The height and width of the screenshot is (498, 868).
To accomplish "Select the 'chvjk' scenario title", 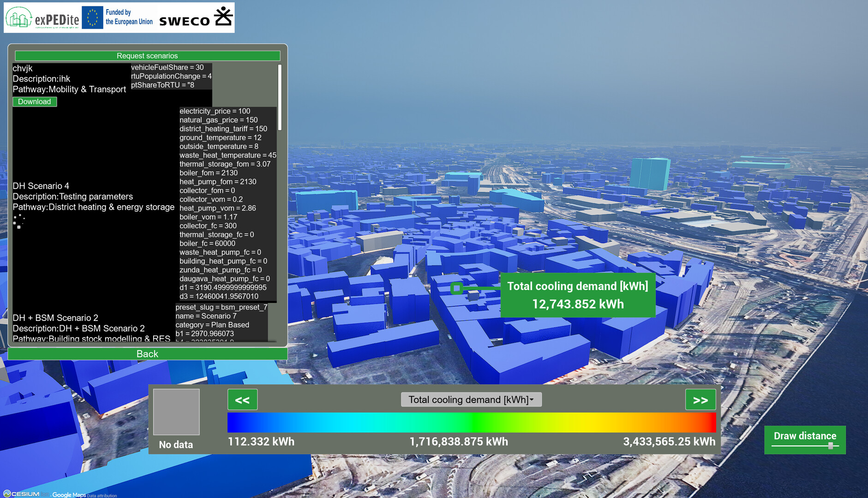I will click(23, 68).
